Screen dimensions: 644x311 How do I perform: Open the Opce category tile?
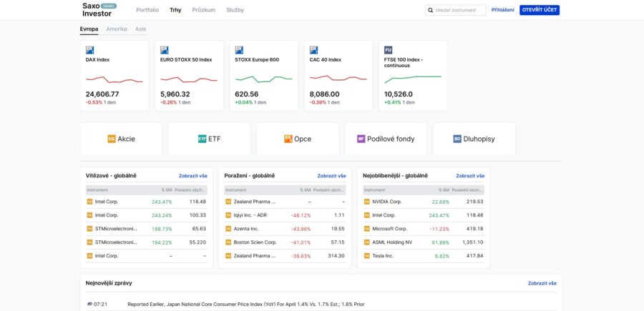coord(298,139)
